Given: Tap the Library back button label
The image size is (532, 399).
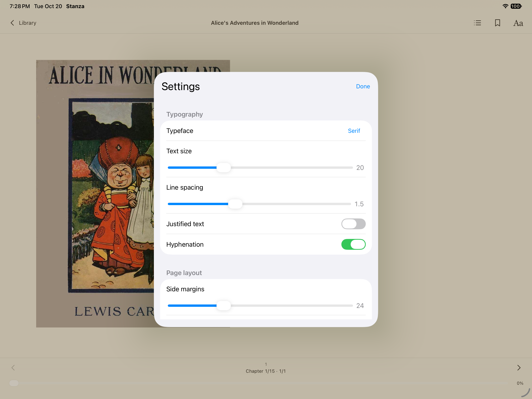Looking at the screenshot, I should coord(28,23).
